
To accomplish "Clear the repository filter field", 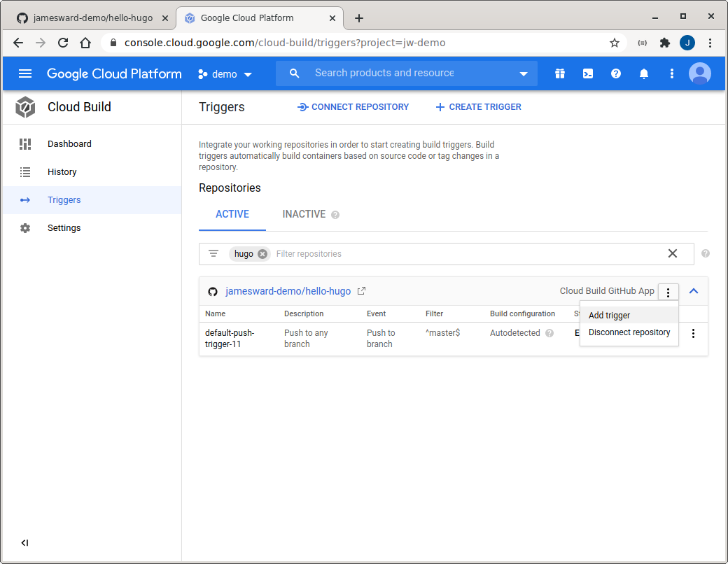I will click(673, 253).
